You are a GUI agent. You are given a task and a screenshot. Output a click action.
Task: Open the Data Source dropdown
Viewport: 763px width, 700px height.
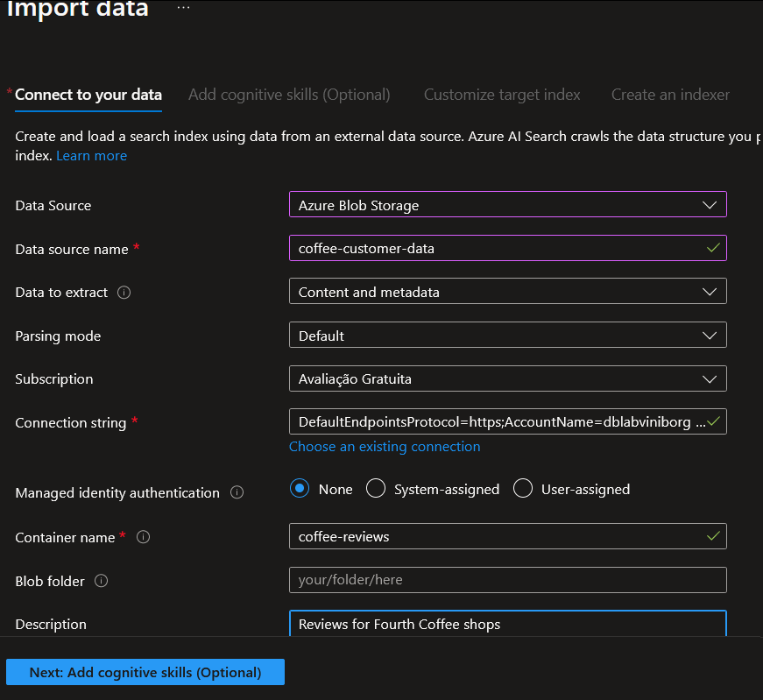(507, 205)
